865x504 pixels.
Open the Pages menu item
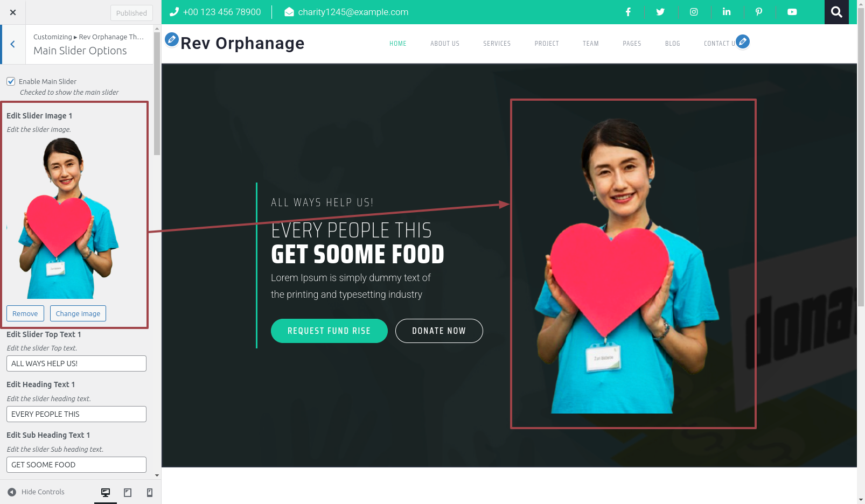pos(632,44)
